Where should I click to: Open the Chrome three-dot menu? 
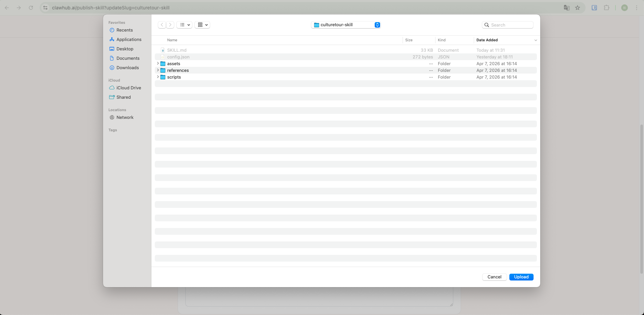tap(637, 8)
